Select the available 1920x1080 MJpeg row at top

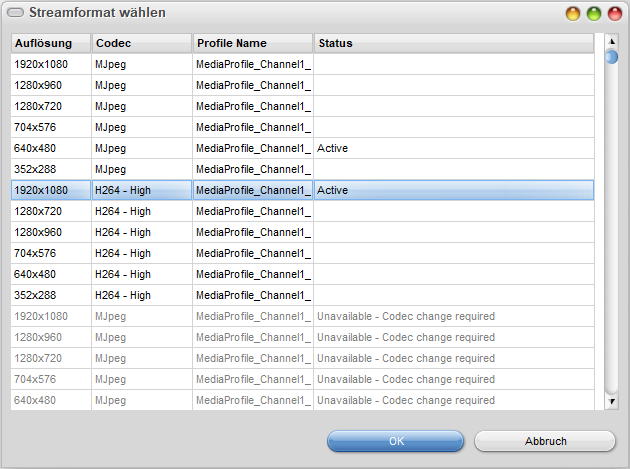200,64
